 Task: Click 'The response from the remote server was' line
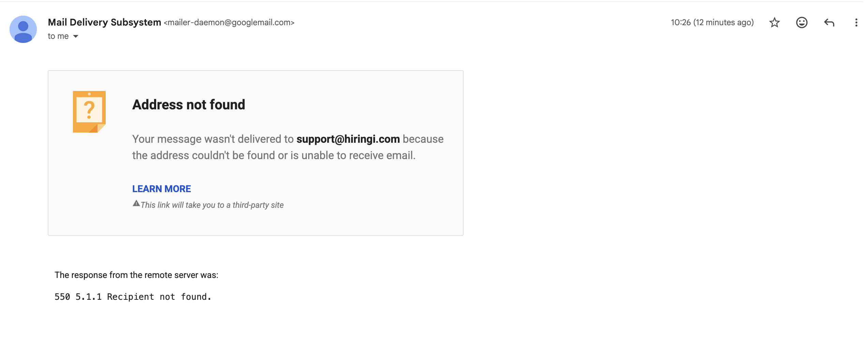pyautogui.click(x=136, y=275)
